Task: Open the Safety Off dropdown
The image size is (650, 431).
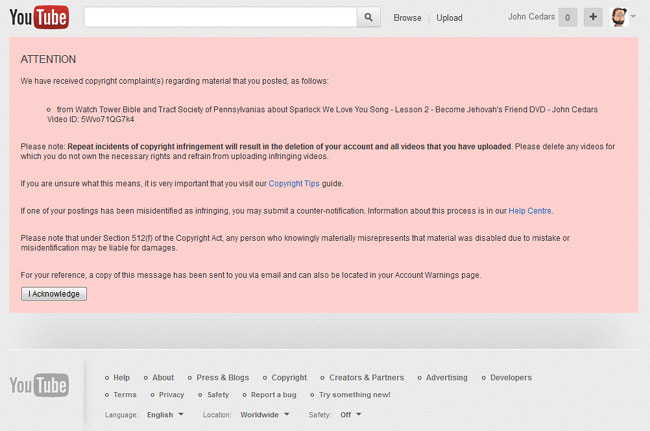Action: point(350,414)
